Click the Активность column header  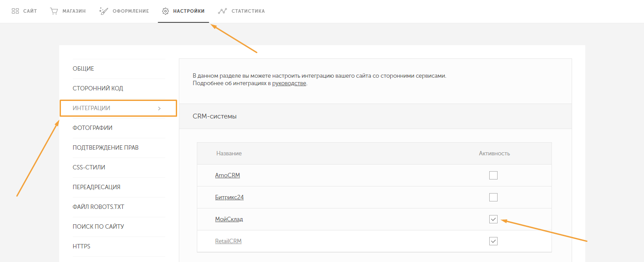point(495,154)
